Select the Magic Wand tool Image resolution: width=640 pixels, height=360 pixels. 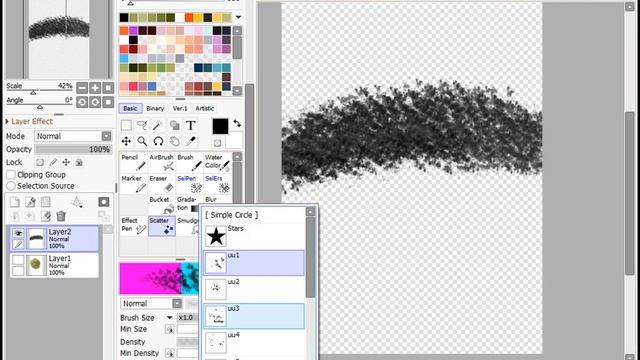pos(158,125)
